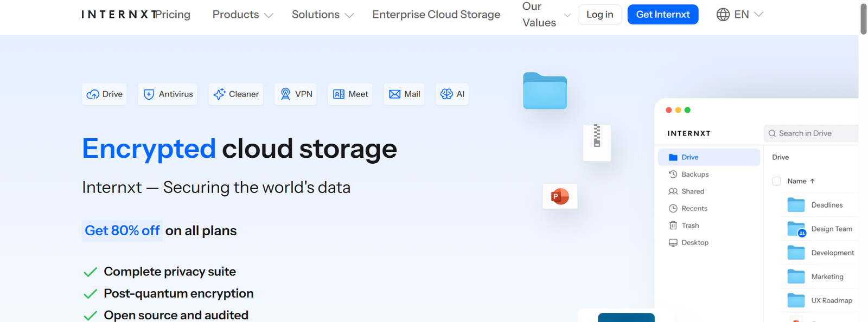This screenshot has width=868, height=322.
Task: Open the Deadlines folder icon
Action: click(x=796, y=205)
